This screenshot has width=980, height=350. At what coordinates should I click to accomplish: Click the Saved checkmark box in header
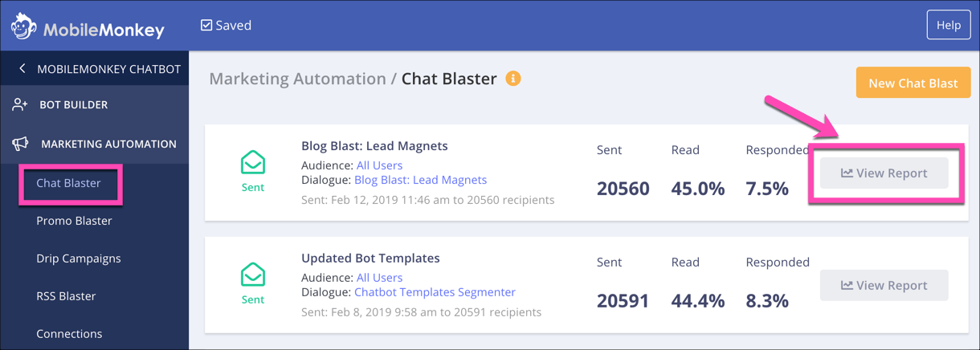coord(206,26)
